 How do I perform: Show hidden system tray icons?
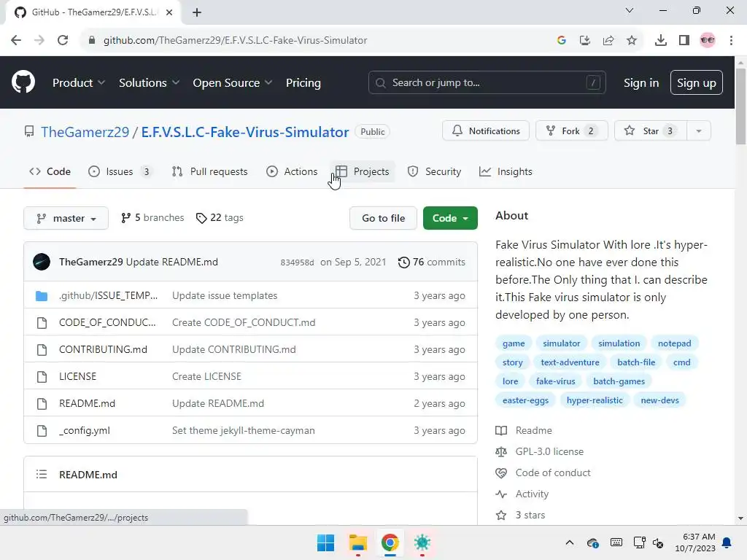(569, 542)
